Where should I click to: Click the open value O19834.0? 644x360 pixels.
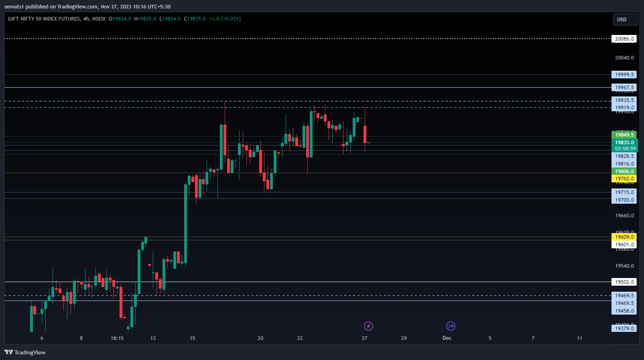120,19
